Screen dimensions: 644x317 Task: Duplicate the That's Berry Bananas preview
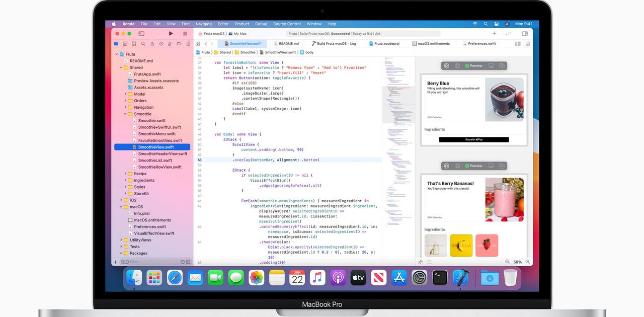pyautogui.click(x=502, y=166)
